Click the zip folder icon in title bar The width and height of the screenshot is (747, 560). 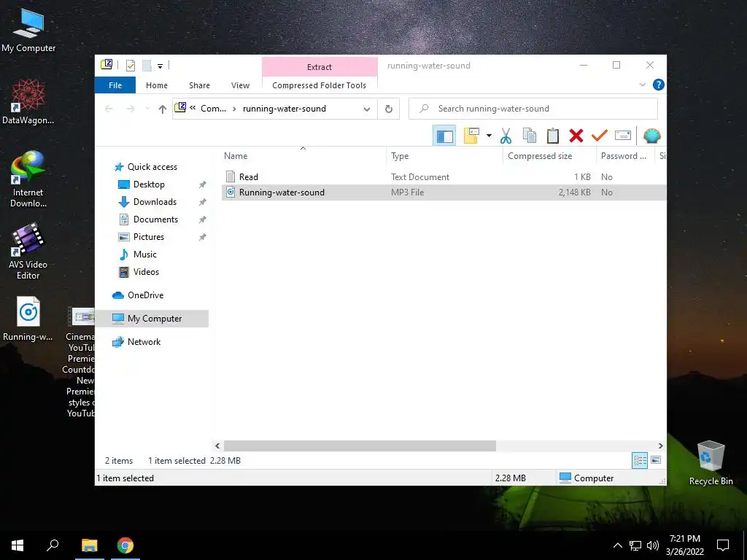pyautogui.click(x=107, y=64)
